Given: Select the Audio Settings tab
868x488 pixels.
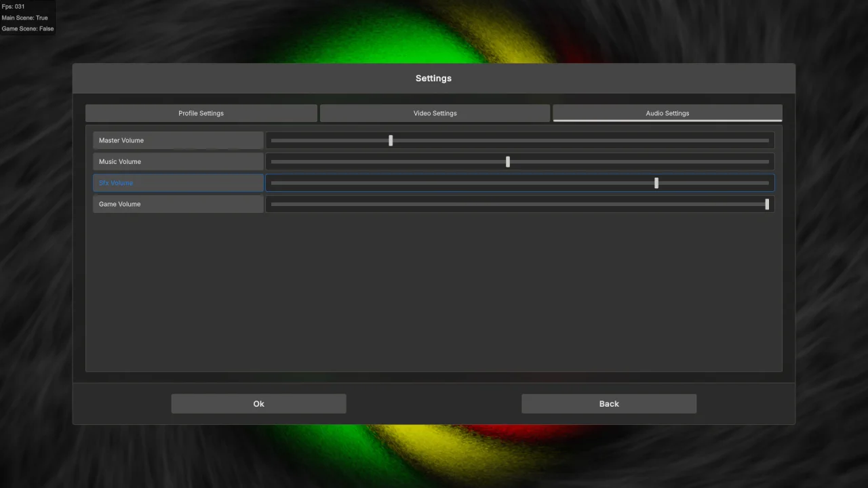Looking at the screenshot, I should tap(667, 113).
